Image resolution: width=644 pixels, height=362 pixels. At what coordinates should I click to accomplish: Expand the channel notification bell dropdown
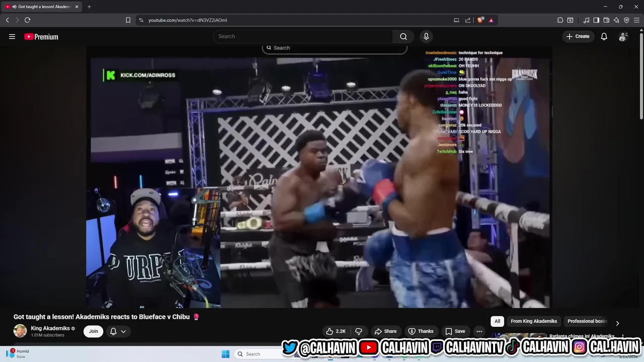click(118, 331)
